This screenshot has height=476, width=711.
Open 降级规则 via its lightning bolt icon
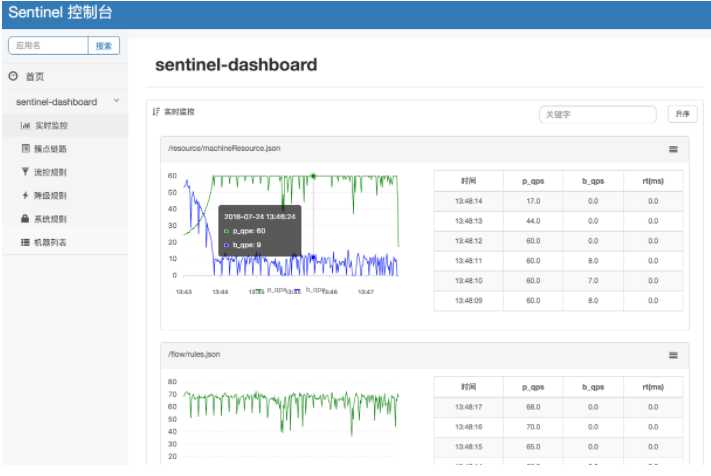click(25, 195)
